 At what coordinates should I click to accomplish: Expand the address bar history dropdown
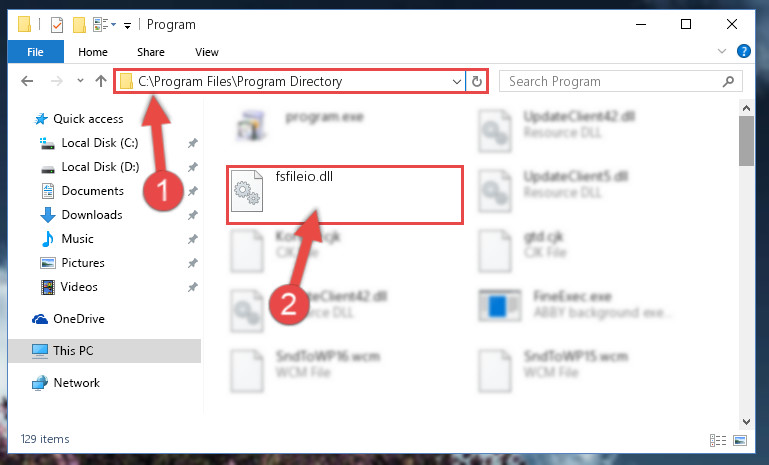[457, 81]
